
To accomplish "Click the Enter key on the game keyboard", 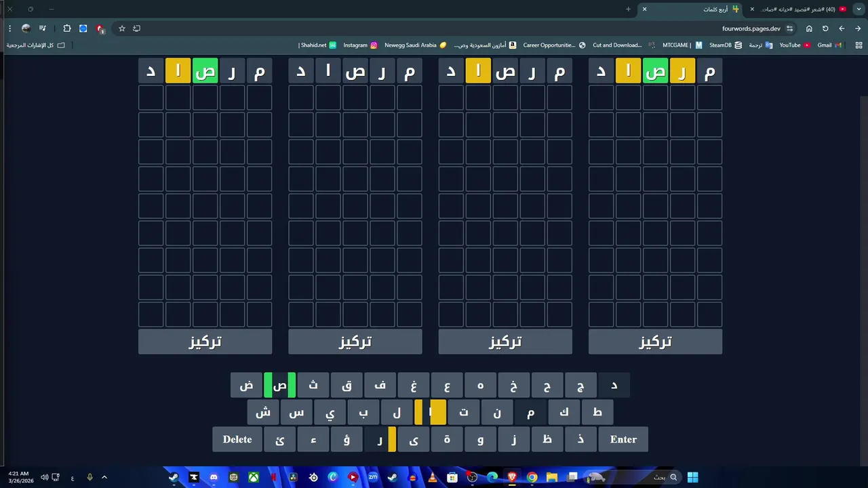I will click(x=623, y=439).
